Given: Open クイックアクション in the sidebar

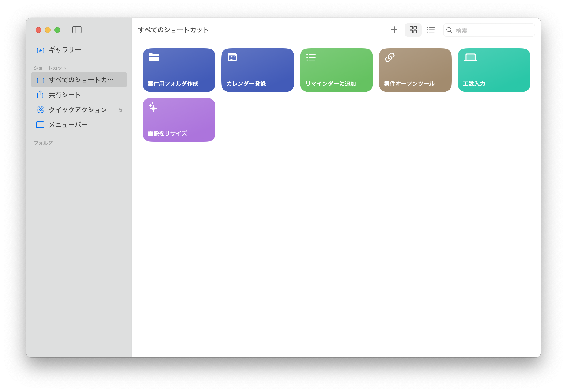Looking at the screenshot, I should [79, 109].
